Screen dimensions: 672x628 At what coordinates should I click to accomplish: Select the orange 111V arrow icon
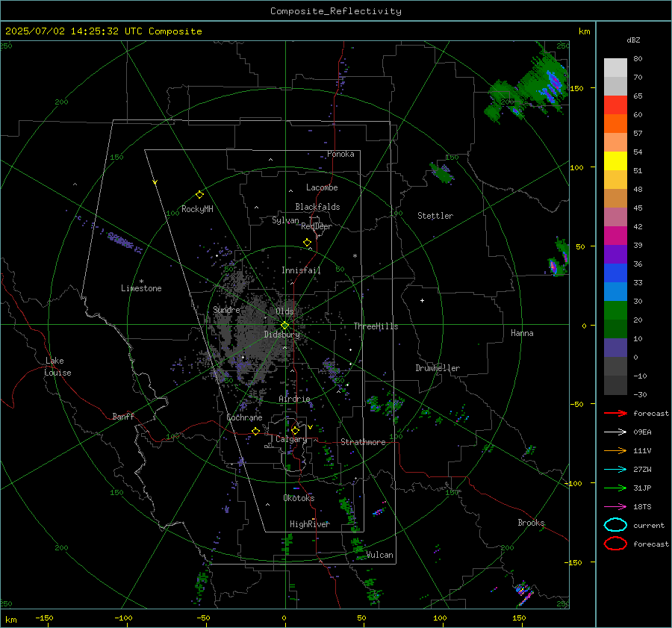(x=615, y=450)
